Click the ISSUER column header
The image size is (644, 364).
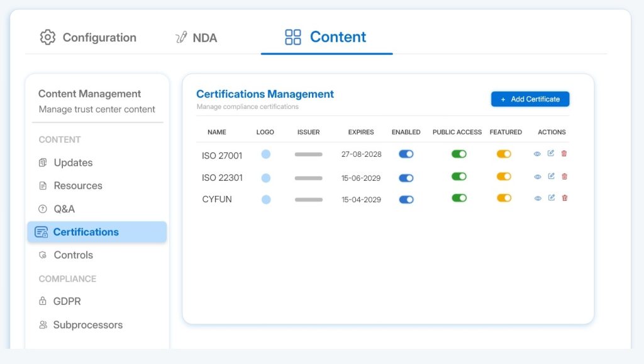pos(308,132)
